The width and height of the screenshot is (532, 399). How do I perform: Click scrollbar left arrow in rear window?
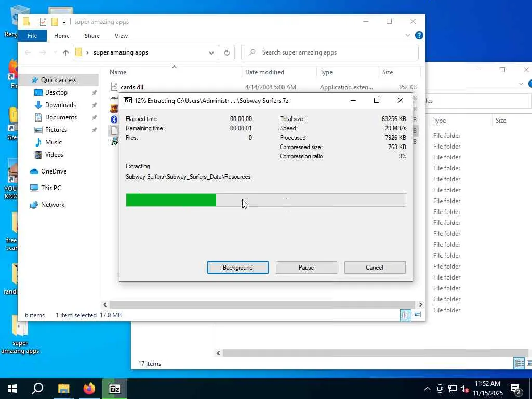tap(218, 353)
